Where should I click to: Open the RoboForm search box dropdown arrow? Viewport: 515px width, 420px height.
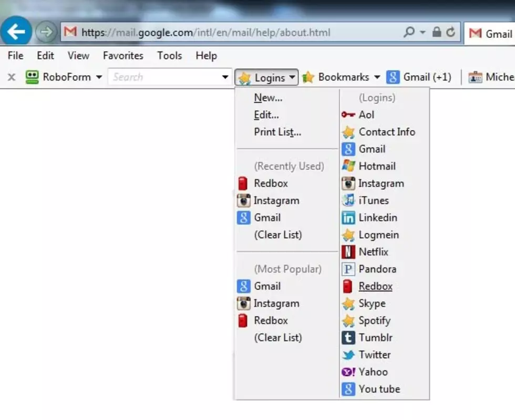pyautogui.click(x=225, y=77)
